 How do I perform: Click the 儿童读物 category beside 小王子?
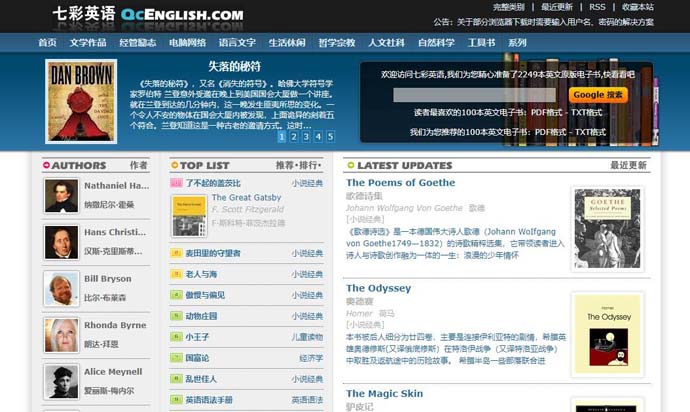pyautogui.click(x=307, y=337)
